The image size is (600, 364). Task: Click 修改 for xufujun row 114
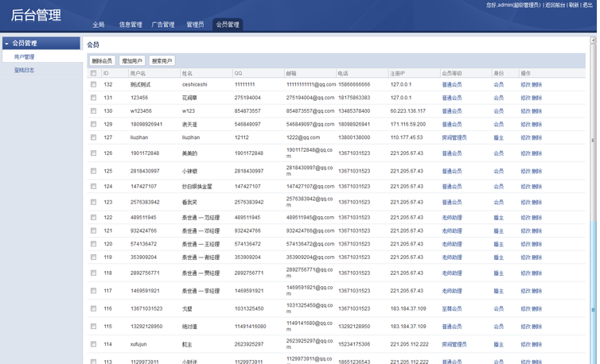click(x=525, y=344)
